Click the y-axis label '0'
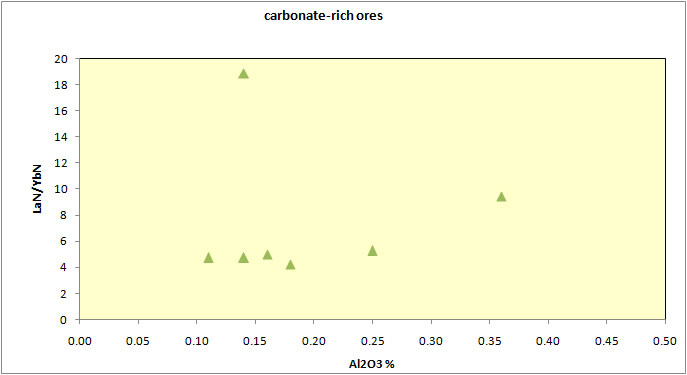The height and width of the screenshot is (375, 687). (x=64, y=320)
